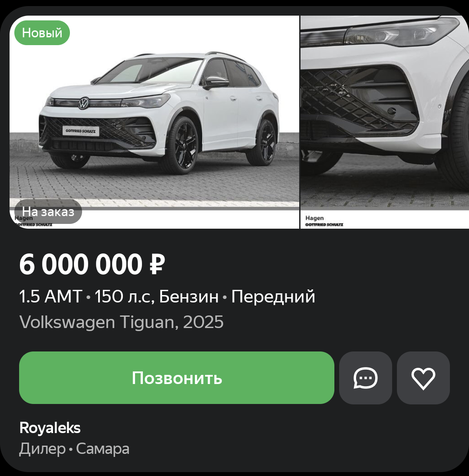Viewport: 469px width, 476px height.
Task: Open chat with the seller
Action: 365,378
